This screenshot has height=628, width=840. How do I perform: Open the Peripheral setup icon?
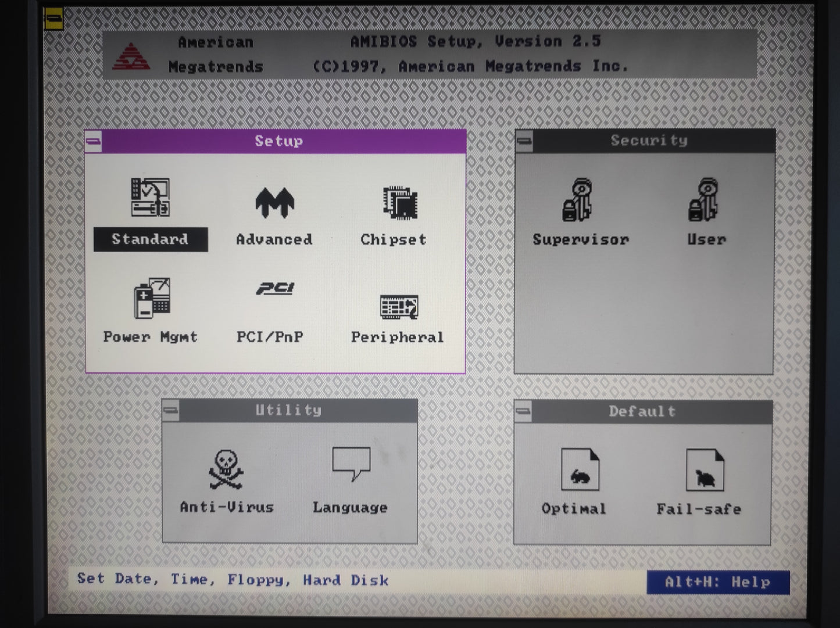399,307
